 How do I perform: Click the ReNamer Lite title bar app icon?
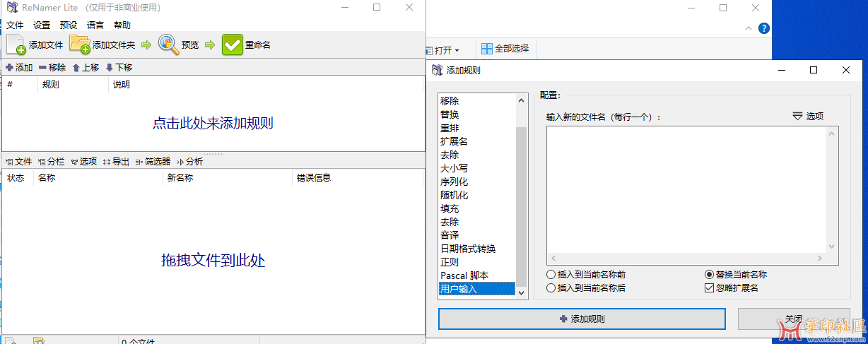(x=11, y=8)
